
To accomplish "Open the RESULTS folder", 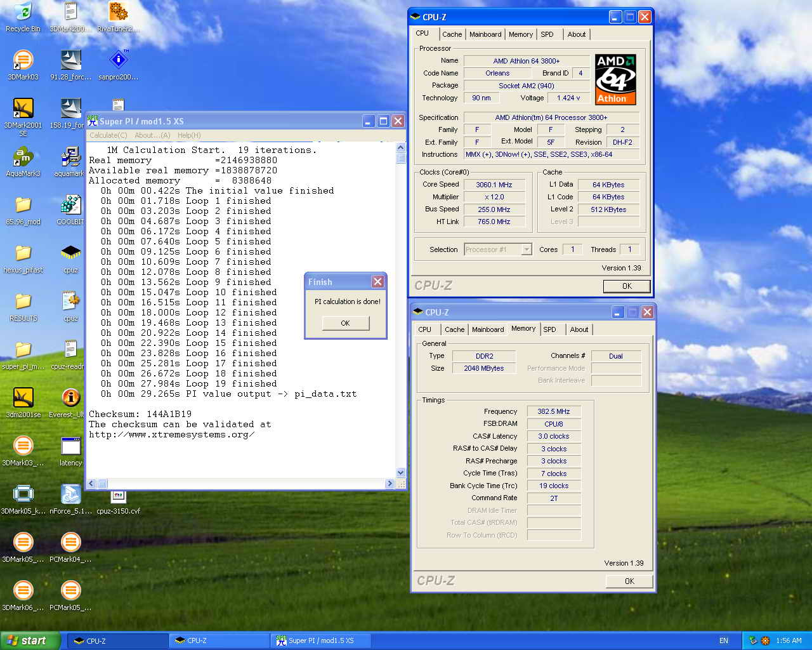I will [23, 306].
